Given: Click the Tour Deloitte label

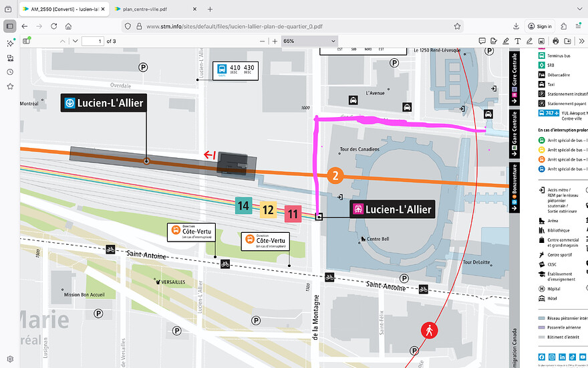Looking at the screenshot, I should coord(476,262).
